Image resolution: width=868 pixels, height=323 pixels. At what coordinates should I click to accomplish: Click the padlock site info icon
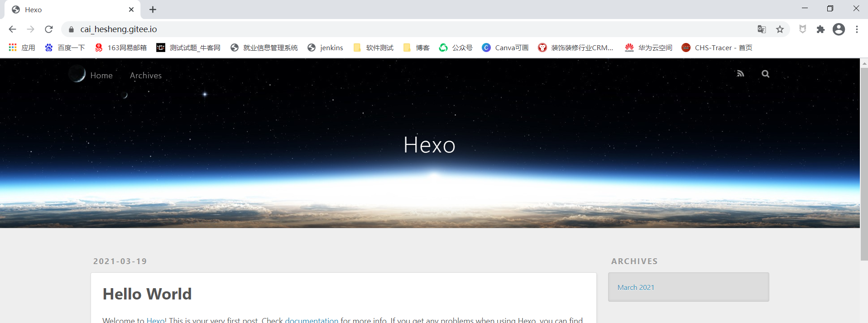tap(71, 29)
